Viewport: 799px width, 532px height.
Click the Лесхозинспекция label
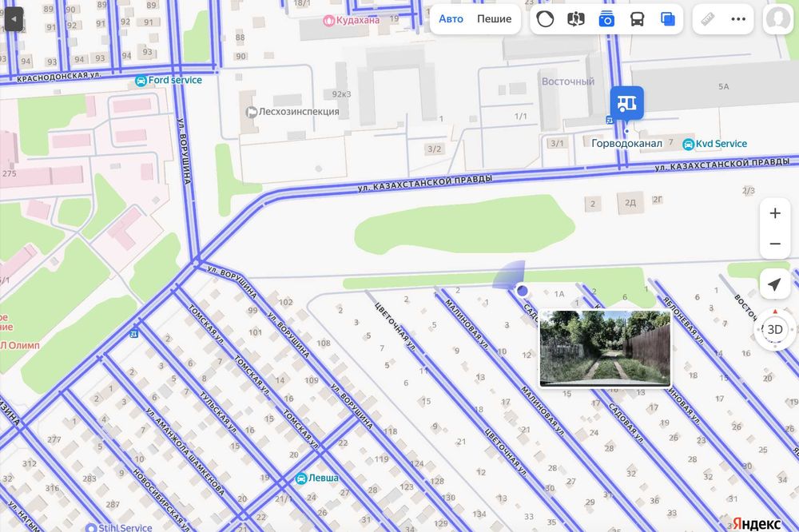click(x=299, y=112)
